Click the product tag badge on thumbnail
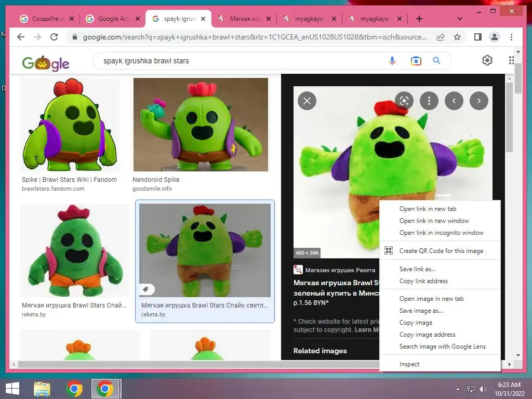This screenshot has height=399, width=532. pyautogui.click(x=147, y=289)
